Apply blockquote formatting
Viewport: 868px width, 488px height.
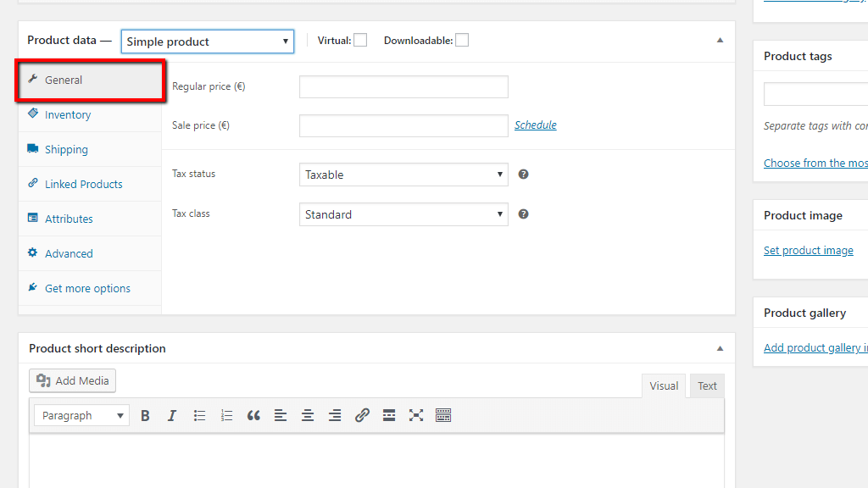coord(253,415)
